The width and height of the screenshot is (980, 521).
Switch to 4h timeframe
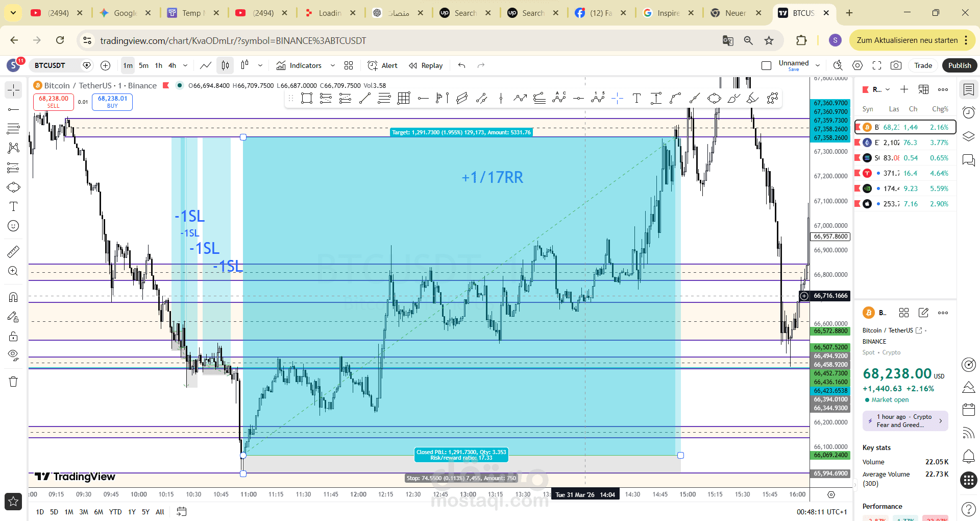173,65
